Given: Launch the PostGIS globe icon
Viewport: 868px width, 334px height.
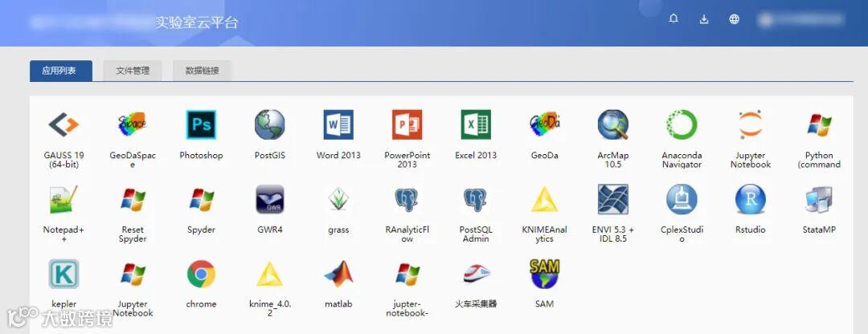Looking at the screenshot, I should [x=269, y=124].
